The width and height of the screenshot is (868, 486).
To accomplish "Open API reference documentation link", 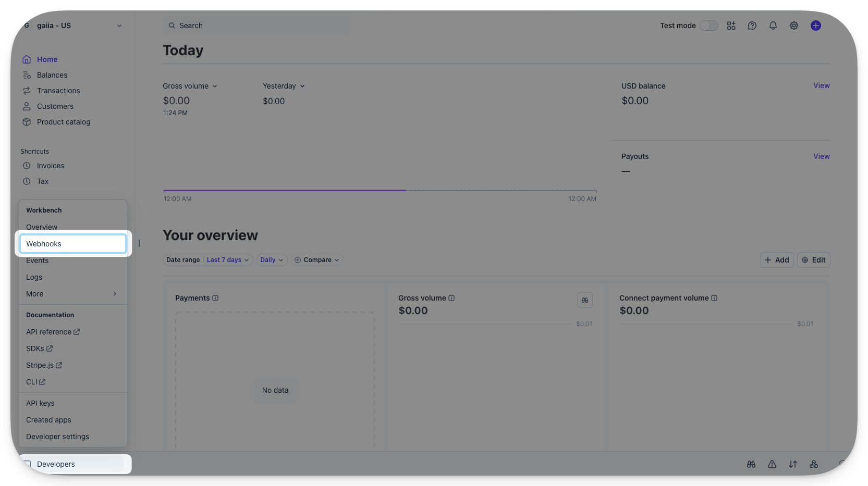I will pyautogui.click(x=53, y=332).
